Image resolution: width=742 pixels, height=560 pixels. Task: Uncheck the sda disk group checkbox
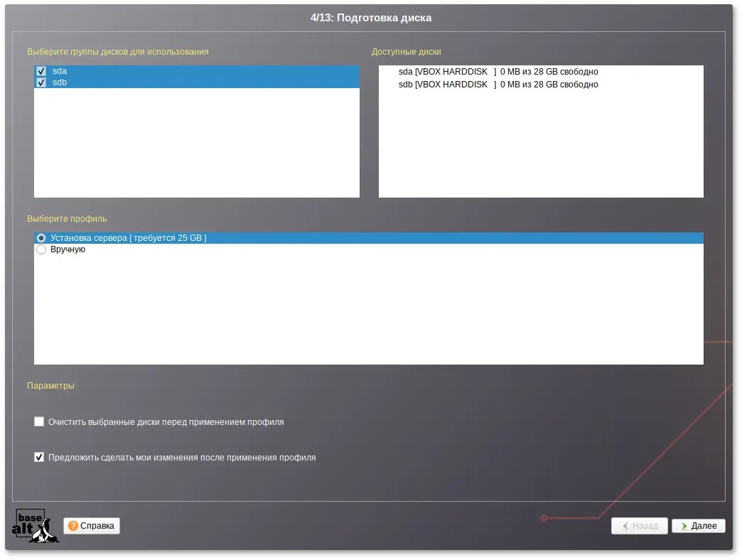pyautogui.click(x=41, y=71)
